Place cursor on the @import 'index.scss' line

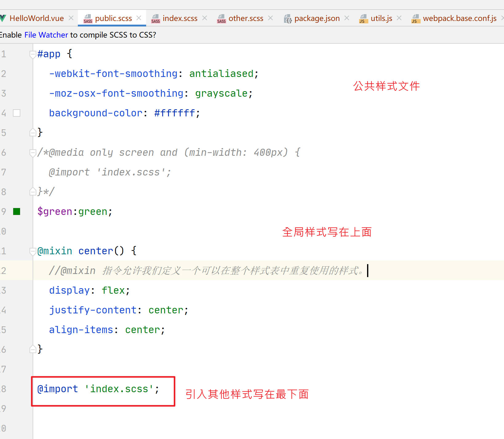[98, 389]
